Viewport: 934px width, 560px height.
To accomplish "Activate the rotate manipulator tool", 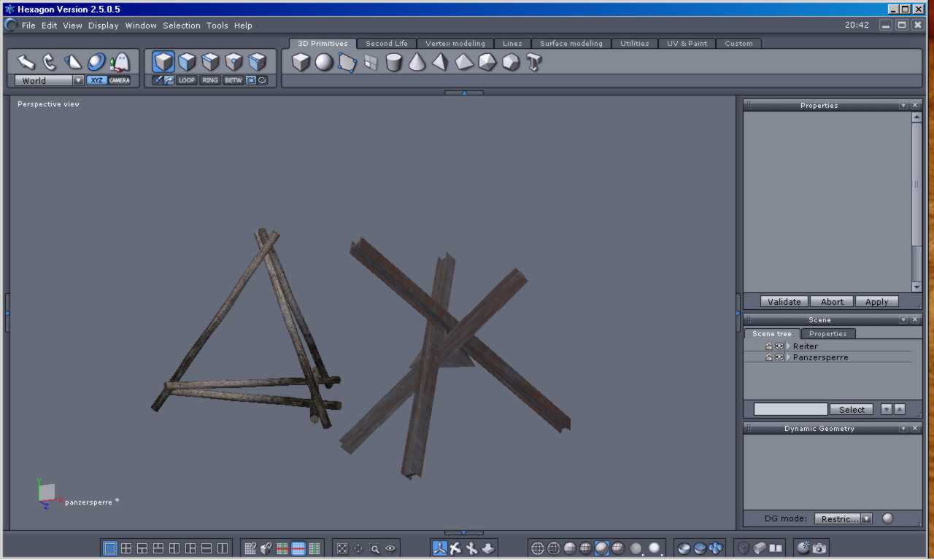I will coord(50,62).
